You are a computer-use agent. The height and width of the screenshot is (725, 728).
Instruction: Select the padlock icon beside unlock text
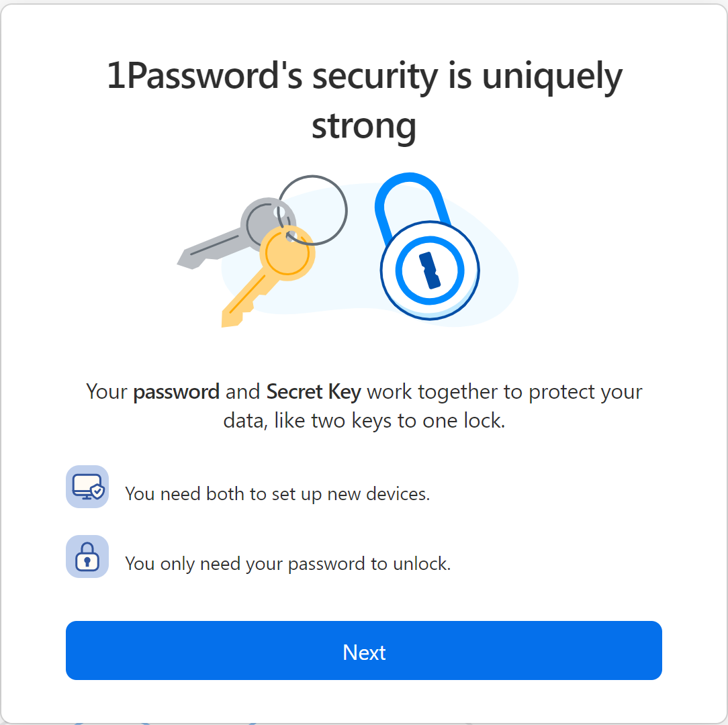click(87, 557)
